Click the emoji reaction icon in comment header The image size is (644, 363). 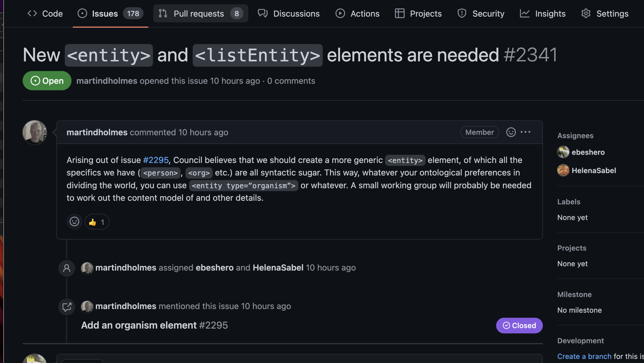511,132
